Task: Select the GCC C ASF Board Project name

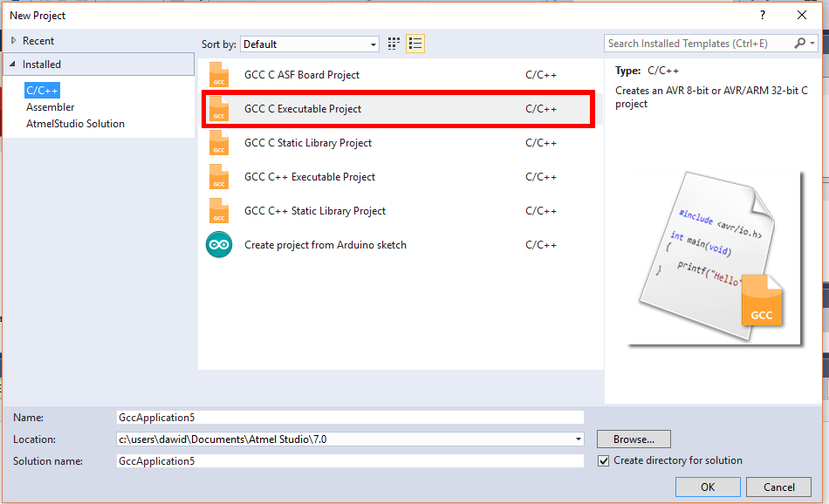Action: (x=302, y=75)
